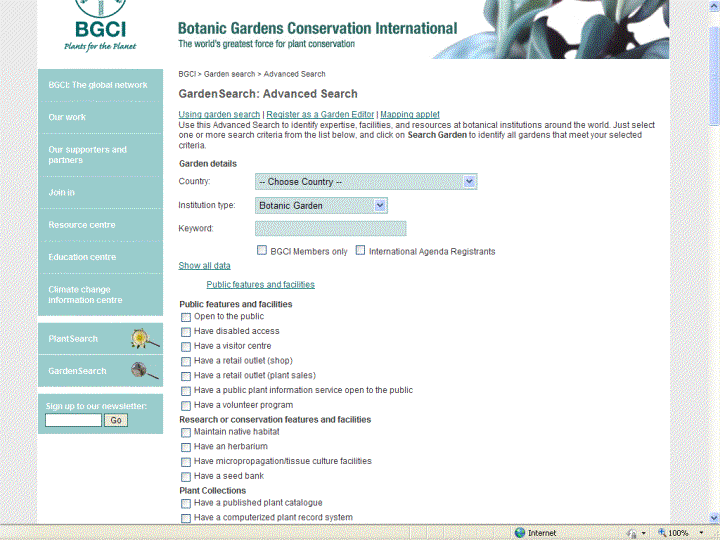This screenshot has width=720, height=540.
Task: Check Open to the public
Action: (x=186, y=317)
